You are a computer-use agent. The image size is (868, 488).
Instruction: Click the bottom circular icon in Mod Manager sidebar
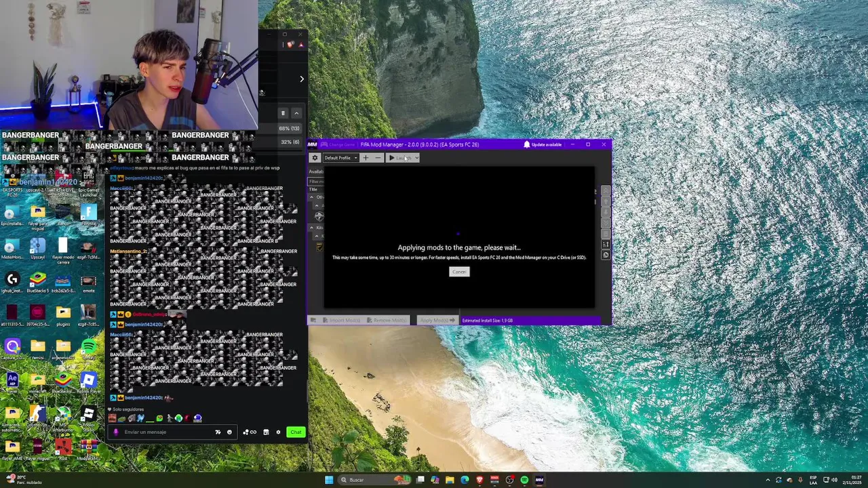pos(606,256)
